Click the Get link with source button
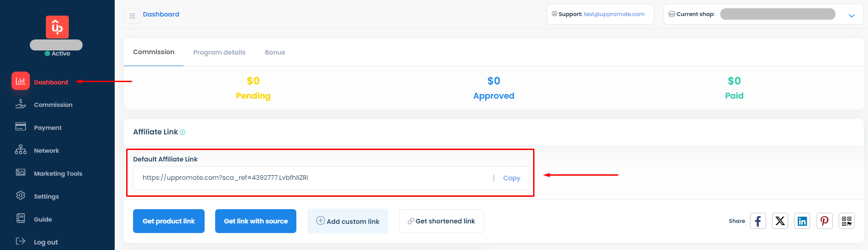 [x=256, y=221]
